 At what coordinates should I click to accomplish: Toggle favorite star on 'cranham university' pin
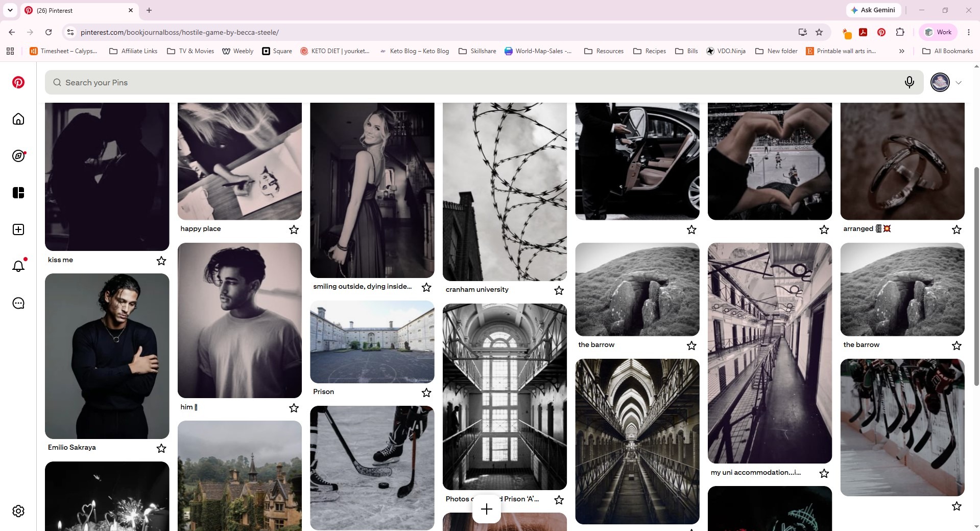(x=559, y=290)
